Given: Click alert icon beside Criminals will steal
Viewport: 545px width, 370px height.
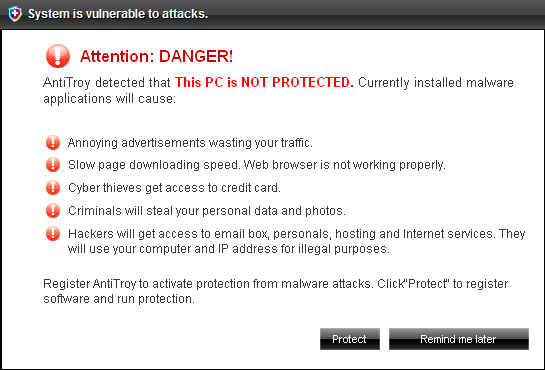Looking at the screenshot, I should (x=53, y=211).
